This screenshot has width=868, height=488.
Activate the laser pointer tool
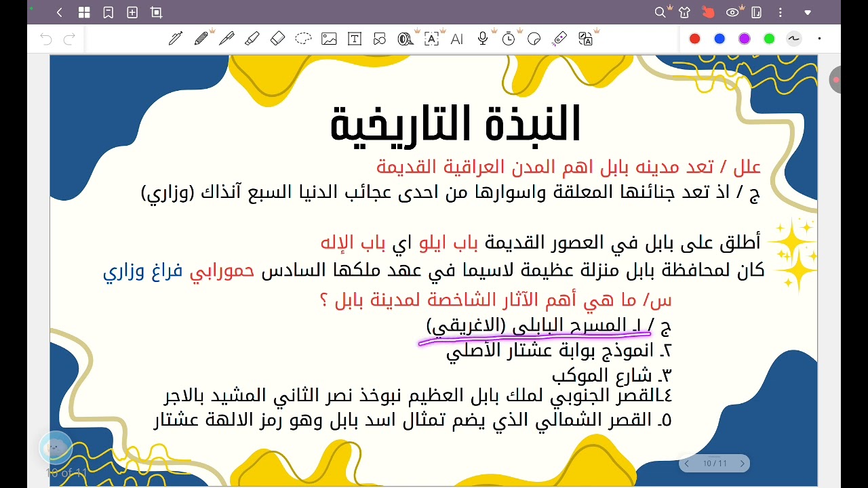(559, 39)
